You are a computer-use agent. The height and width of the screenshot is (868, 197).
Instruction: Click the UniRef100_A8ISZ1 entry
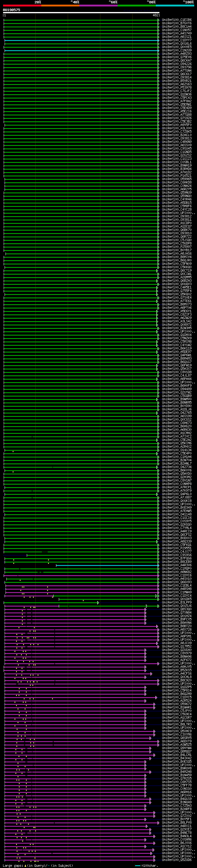(177, 37)
